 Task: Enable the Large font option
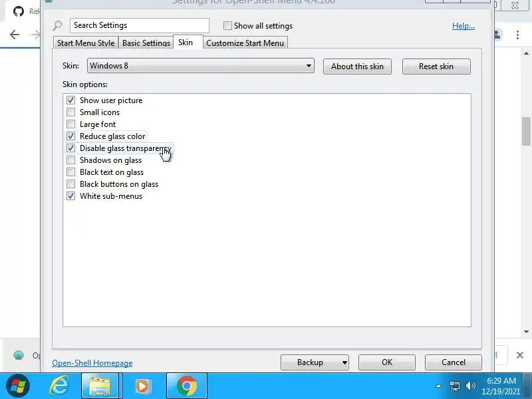click(70, 124)
